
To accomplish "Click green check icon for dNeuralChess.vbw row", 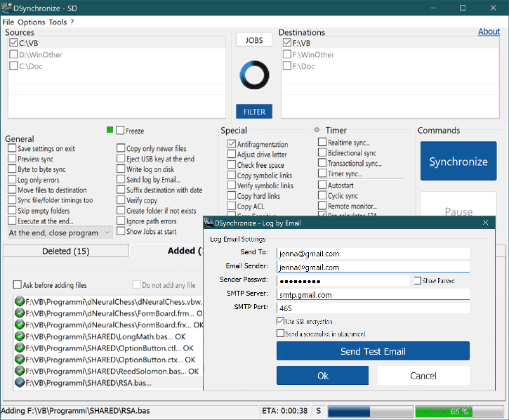I will pos(20,301).
